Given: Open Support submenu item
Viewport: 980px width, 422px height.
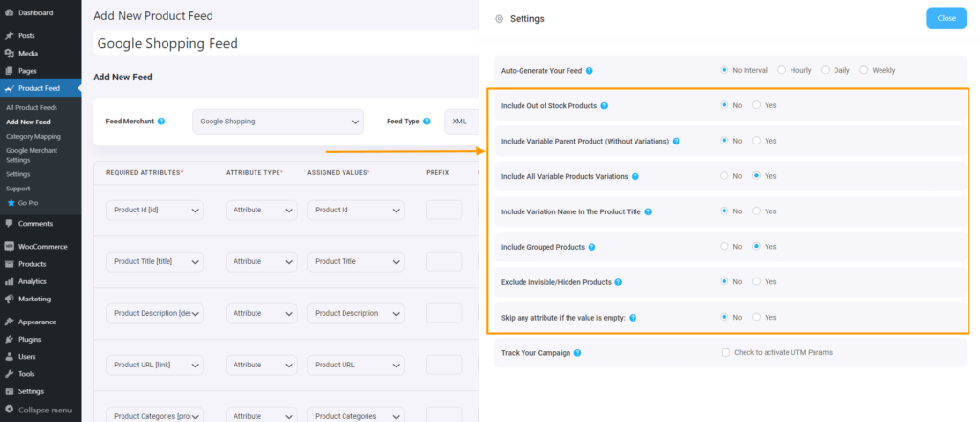Looking at the screenshot, I should (17, 189).
